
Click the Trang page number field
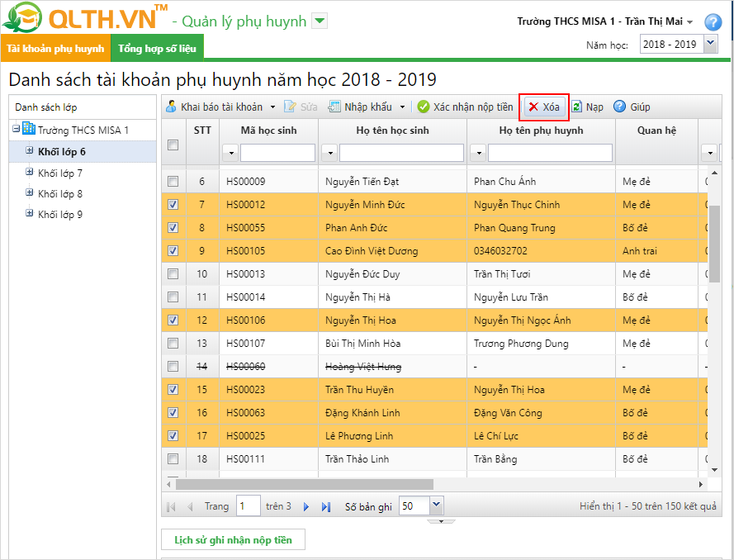pyautogui.click(x=248, y=505)
